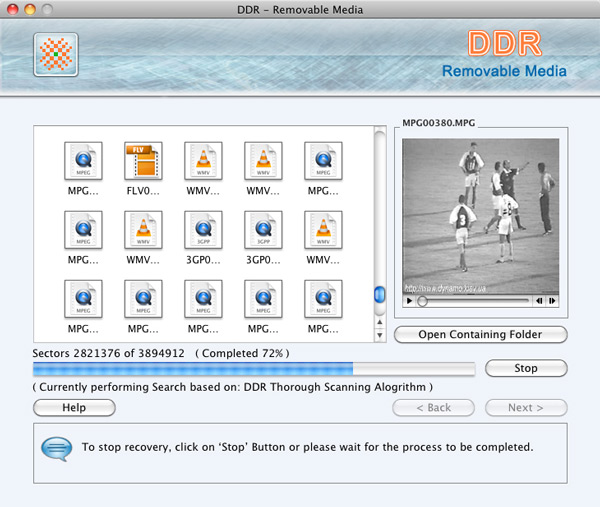Click the red close window button

point(13,9)
